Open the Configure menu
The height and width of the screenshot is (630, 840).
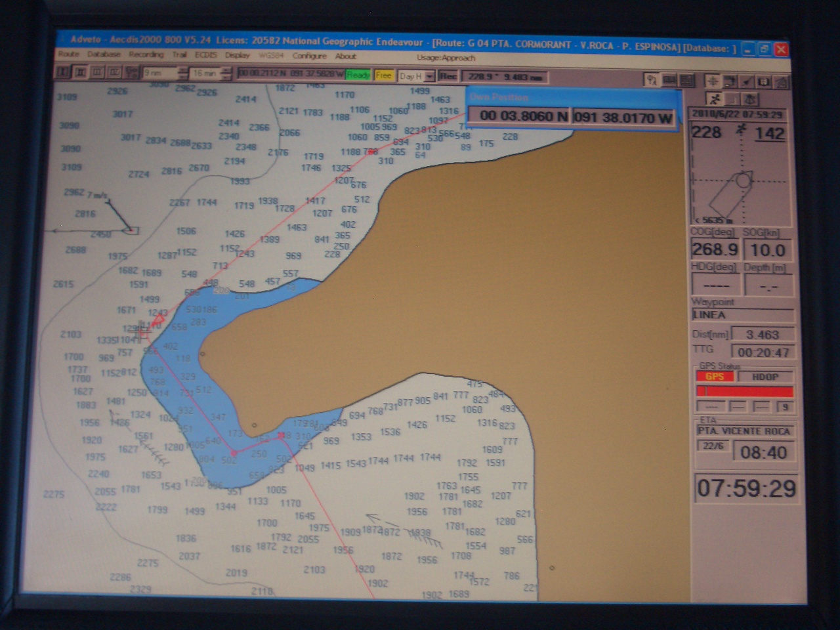tap(309, 56)
